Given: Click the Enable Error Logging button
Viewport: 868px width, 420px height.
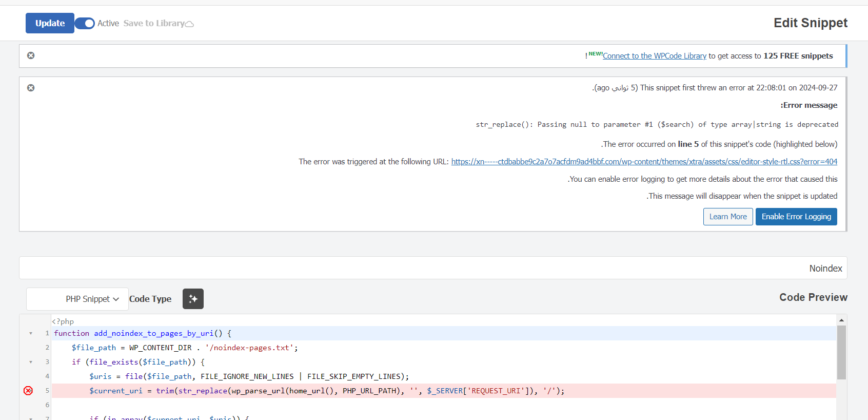Looking at the screenshot, I should click(796, 217).
